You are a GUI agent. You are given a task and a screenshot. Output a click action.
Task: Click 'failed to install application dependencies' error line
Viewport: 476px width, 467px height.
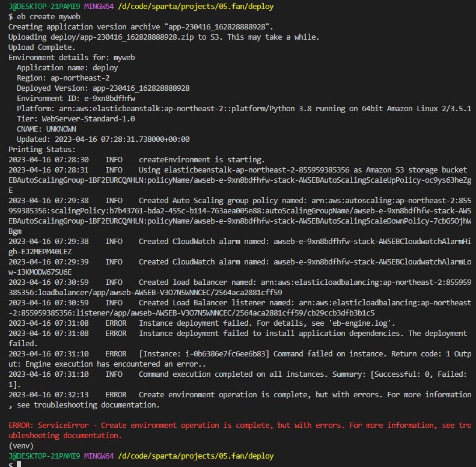237,338
